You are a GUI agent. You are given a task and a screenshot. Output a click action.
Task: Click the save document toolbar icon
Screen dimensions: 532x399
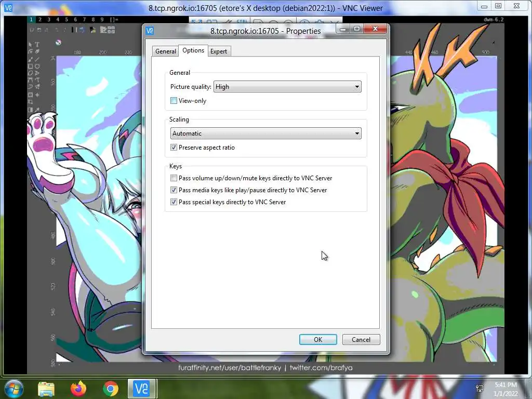pos(47,30)
